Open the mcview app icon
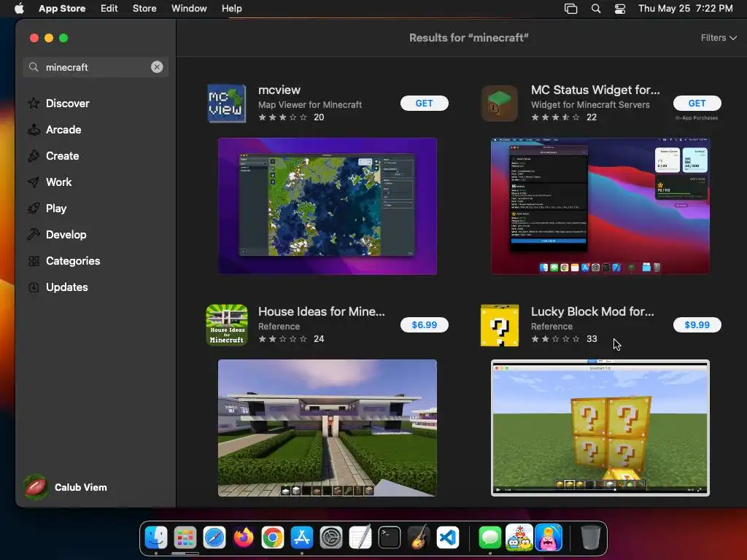Screen dimensions: 747x560 click(227, 104)
